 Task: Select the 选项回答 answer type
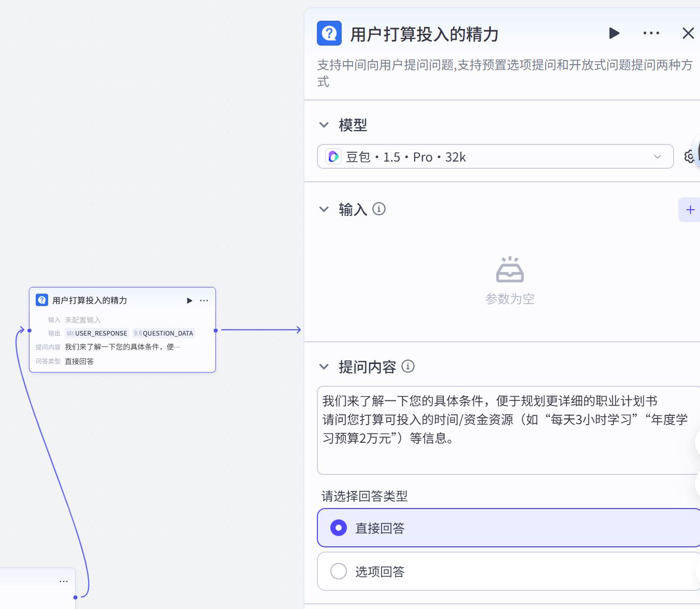338,571
